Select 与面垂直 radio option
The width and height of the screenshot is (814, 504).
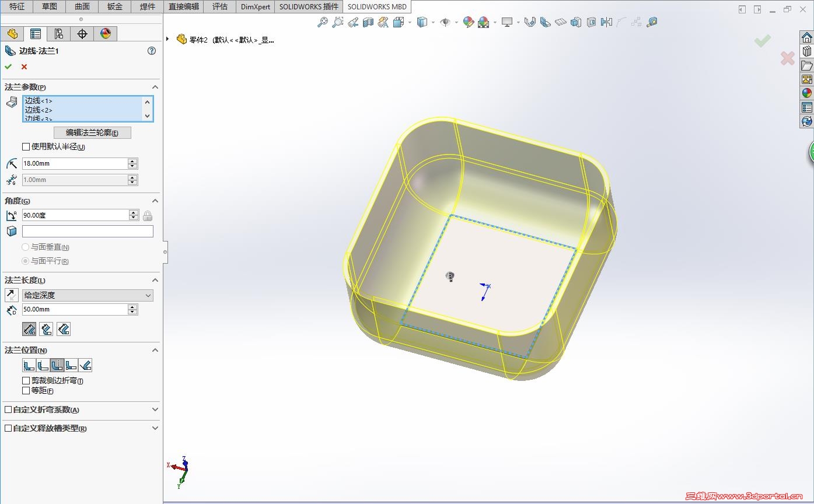click(x=26, y=247)
